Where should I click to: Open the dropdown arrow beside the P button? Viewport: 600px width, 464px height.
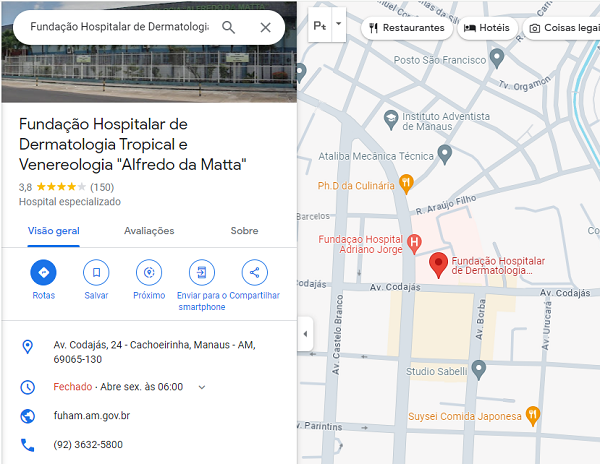(x=339, y=24)
